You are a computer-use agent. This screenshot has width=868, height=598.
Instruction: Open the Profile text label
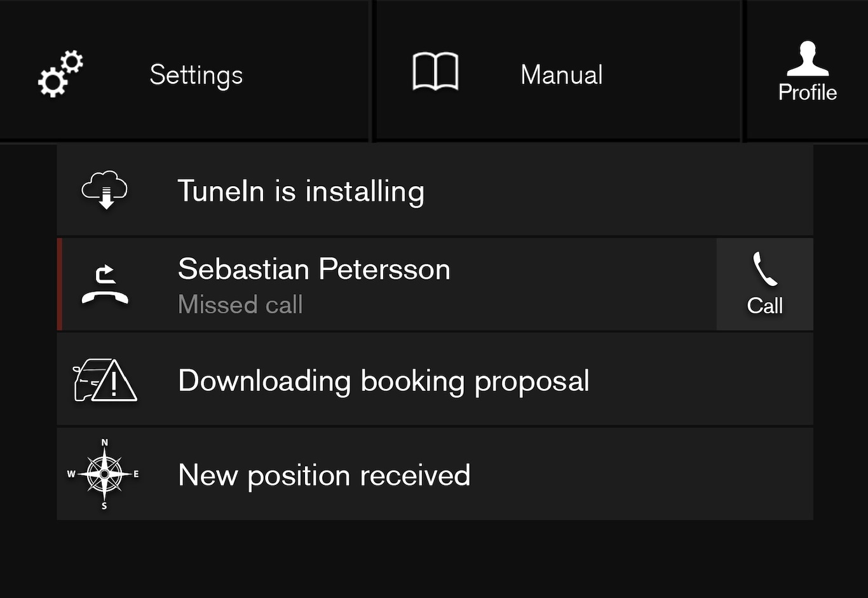[807, 93]
